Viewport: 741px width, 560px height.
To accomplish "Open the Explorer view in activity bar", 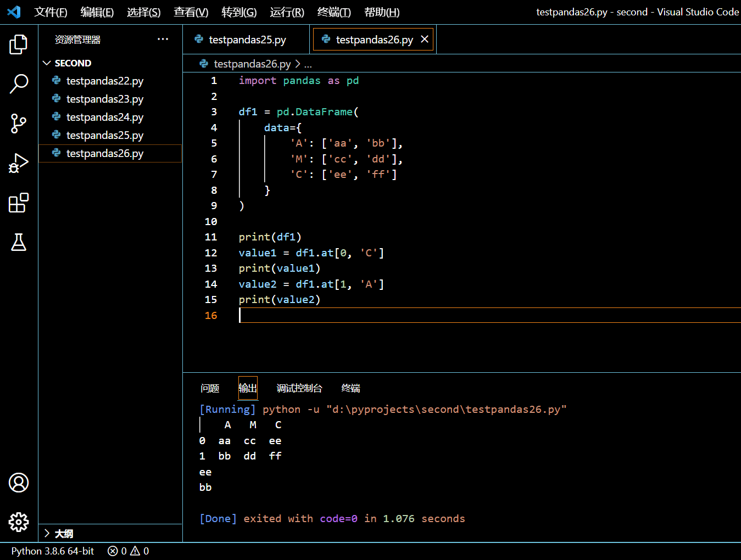I will pyautogui.click(x=19, y=44).
